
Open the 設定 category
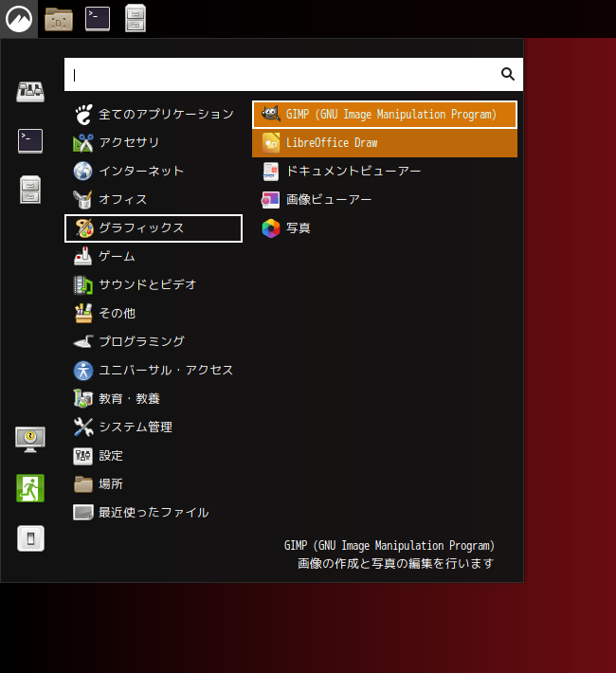(154, 455)
